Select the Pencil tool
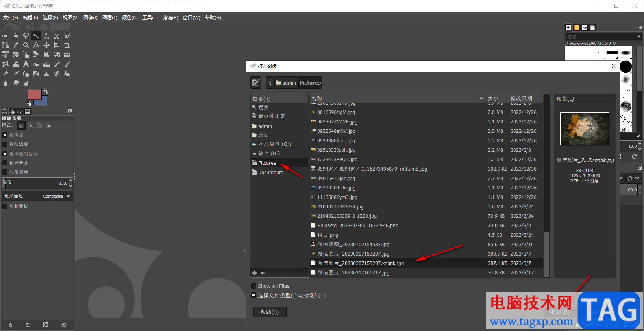Image resolution: width=644 pixels, height=331 pixels. [x=57, y=64]
